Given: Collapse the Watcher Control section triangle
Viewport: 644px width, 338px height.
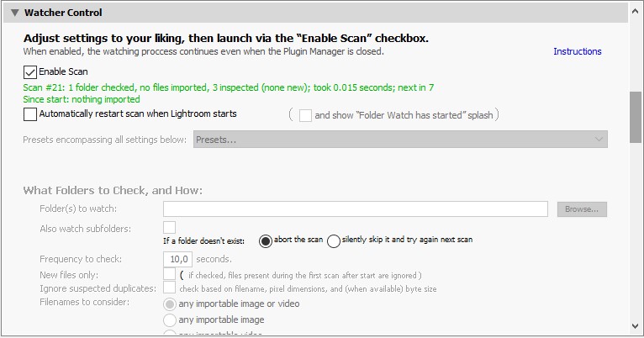Looking at the screenshot, I should pos(13,13).
